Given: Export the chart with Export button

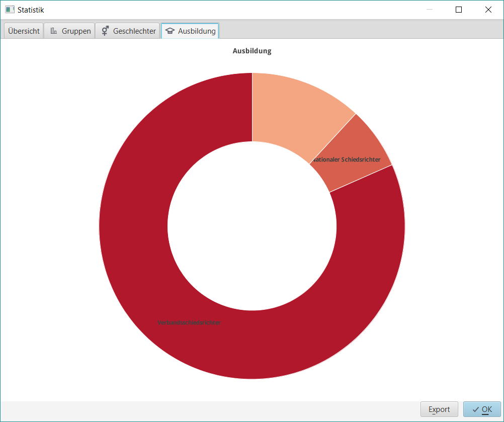Looking at the screenshot, I should [439, 409].
